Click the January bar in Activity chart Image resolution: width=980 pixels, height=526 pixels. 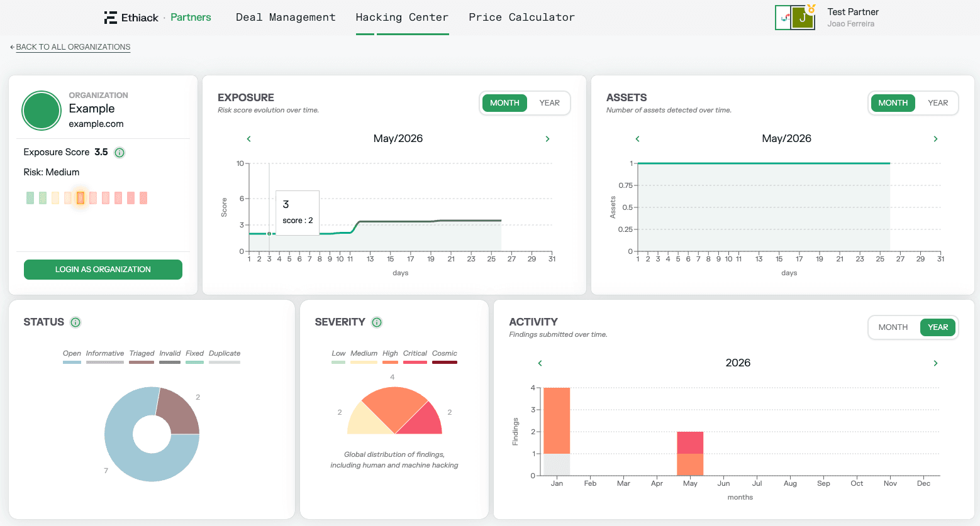[557, 432]
